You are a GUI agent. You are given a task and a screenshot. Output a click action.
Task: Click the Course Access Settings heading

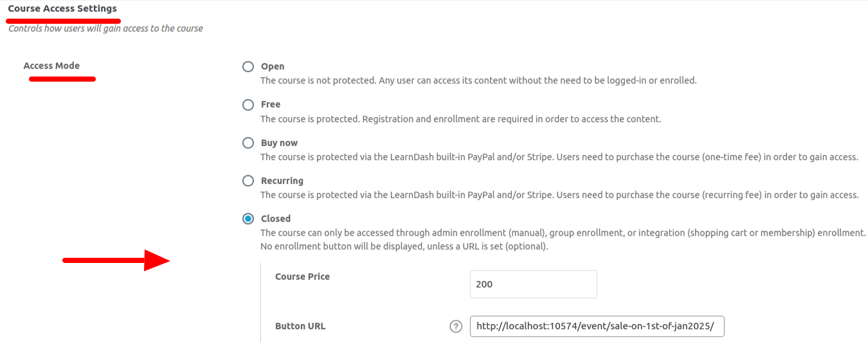tap(62, 9)
